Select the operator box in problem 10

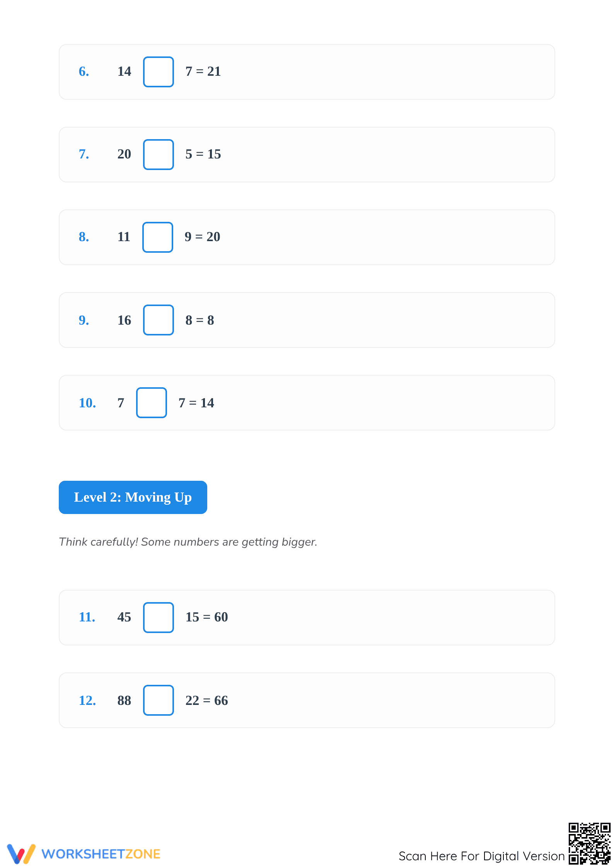pyautogui.click(x=152, y=403)
